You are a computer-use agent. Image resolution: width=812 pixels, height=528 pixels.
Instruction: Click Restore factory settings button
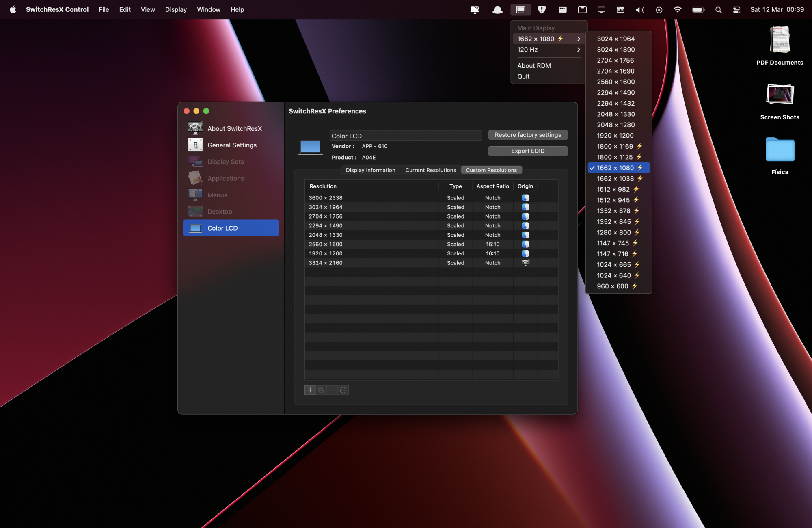528,135
